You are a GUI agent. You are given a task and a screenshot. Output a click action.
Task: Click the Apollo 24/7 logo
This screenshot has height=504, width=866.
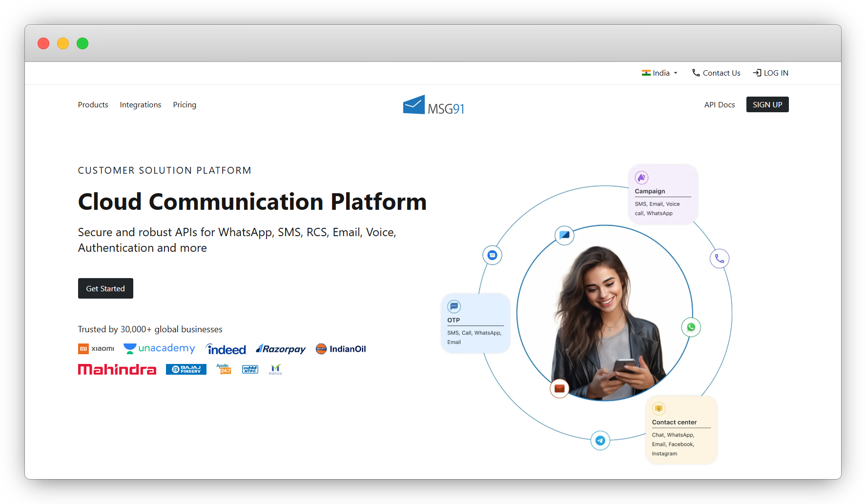[224, 369]
